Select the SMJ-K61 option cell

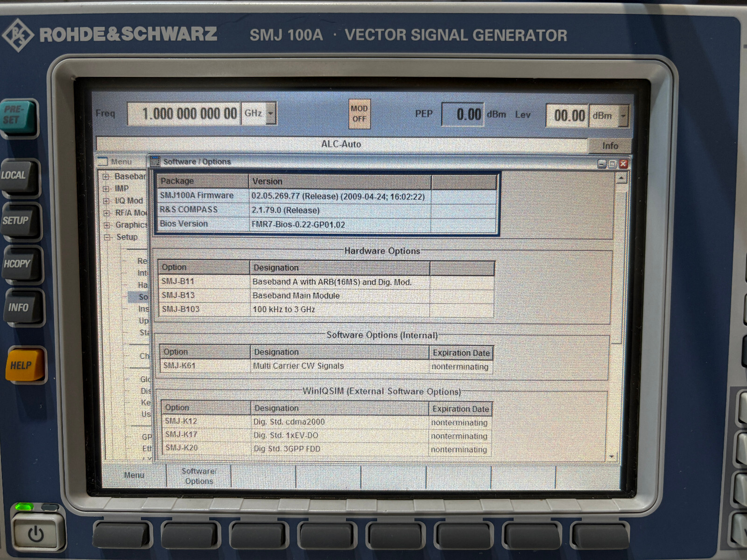click(206, 366)
